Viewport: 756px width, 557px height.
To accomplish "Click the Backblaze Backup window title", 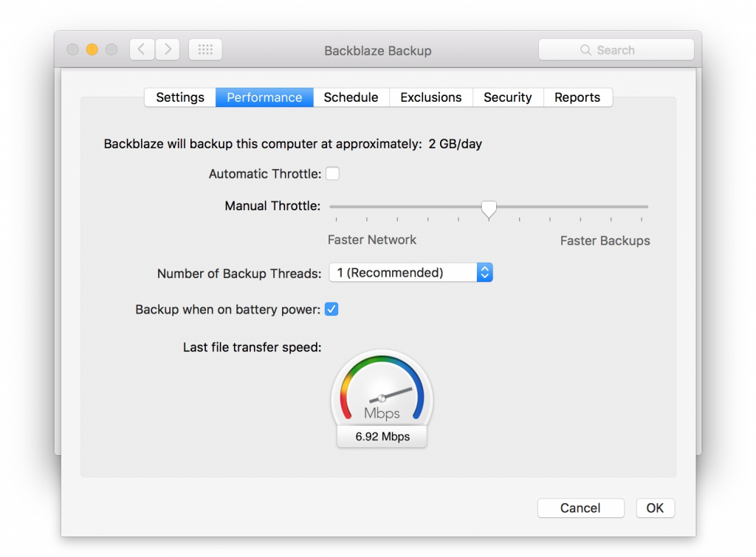I will pos(377,51).
